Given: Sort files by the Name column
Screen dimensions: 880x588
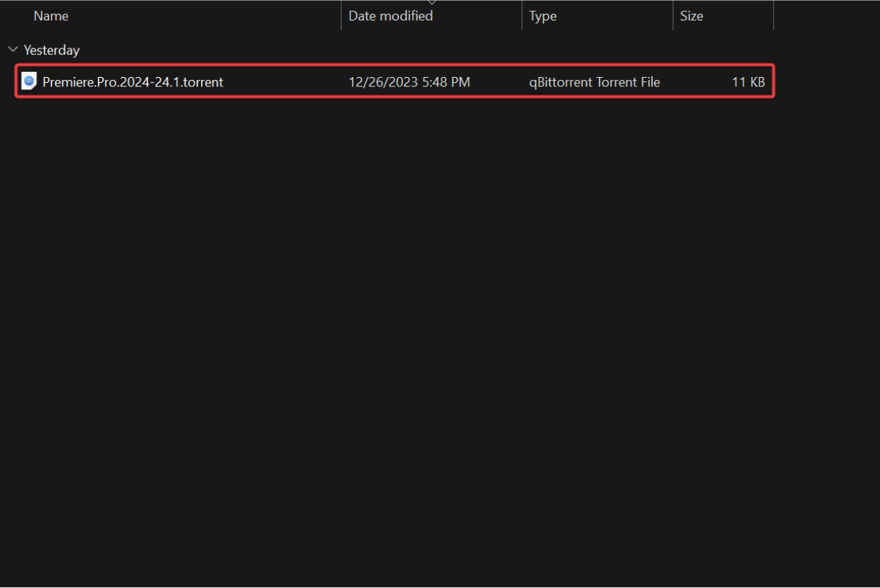Looking at the screenshot, I should click(51, 15).
